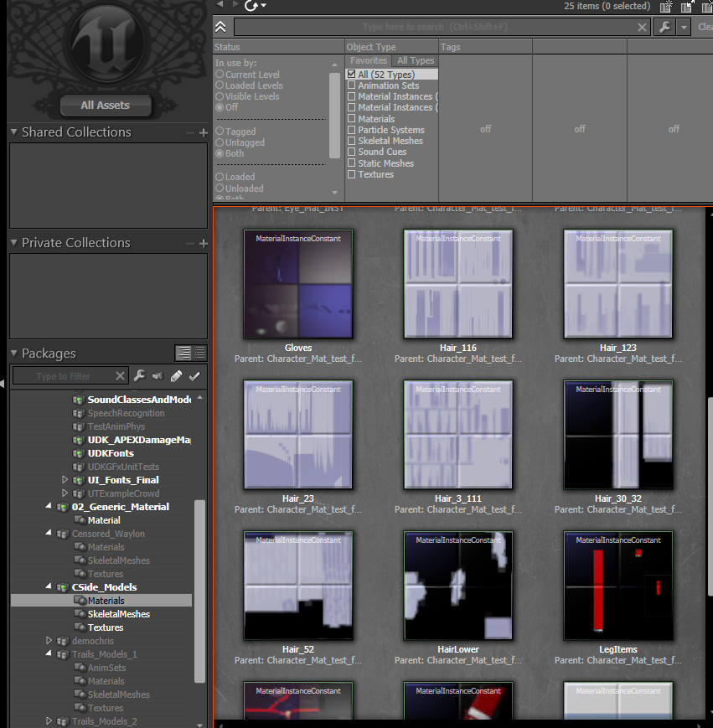This screenshot has width=713, height=728.
Task: Click the packages wrench filter icon
Action: [x=139, y=375]
